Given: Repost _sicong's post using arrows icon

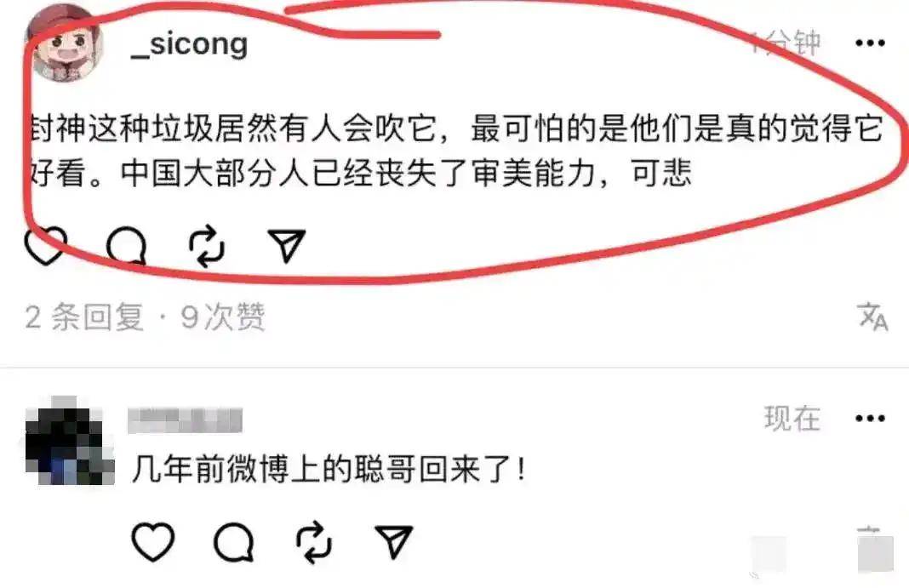Looking at the screenshot, I should pos(207,246).
